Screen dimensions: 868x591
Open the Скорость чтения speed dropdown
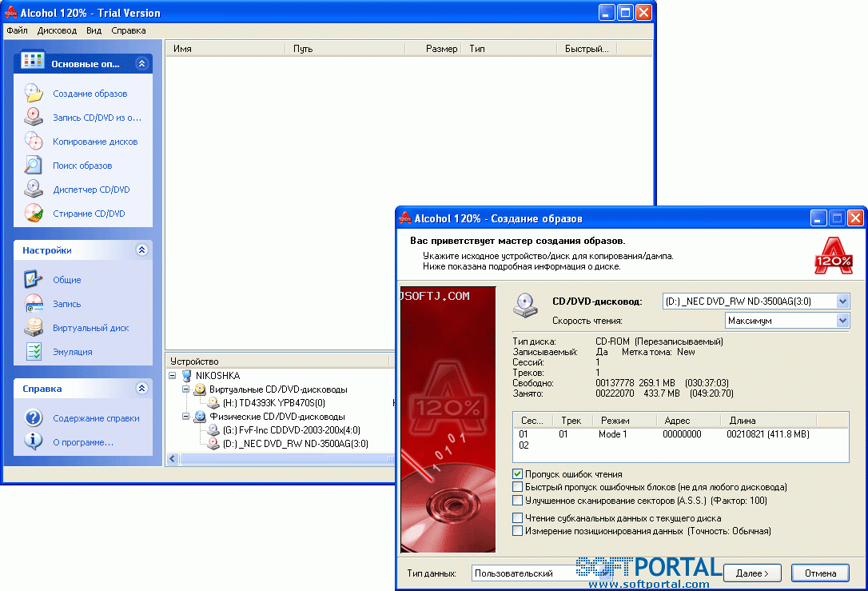tap(842, 320)
